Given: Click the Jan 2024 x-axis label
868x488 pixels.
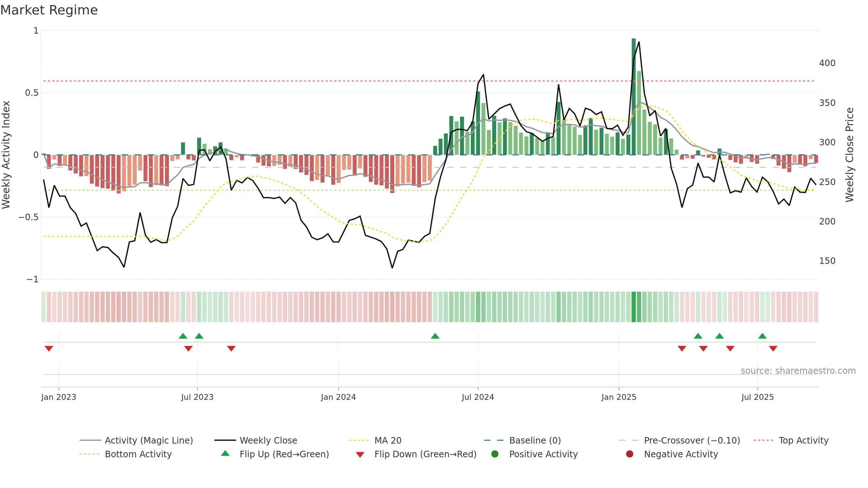Looking at the screenshot, I should point(338,397).
